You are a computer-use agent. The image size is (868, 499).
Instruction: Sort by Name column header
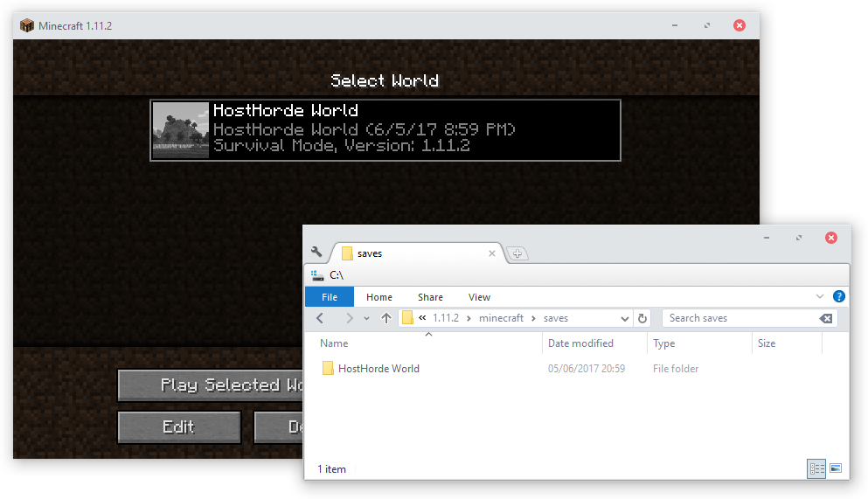(x=334, y=343)
